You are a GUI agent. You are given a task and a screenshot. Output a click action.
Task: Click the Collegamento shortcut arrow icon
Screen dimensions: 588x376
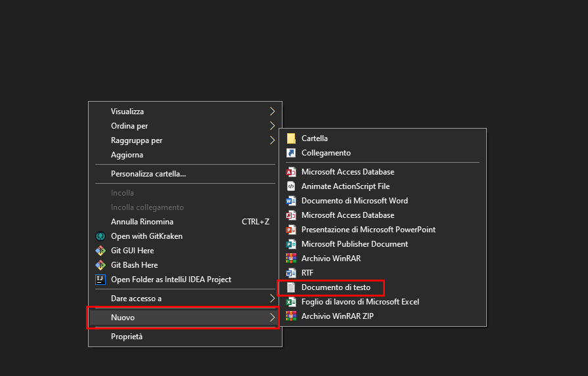pos(291,153)
